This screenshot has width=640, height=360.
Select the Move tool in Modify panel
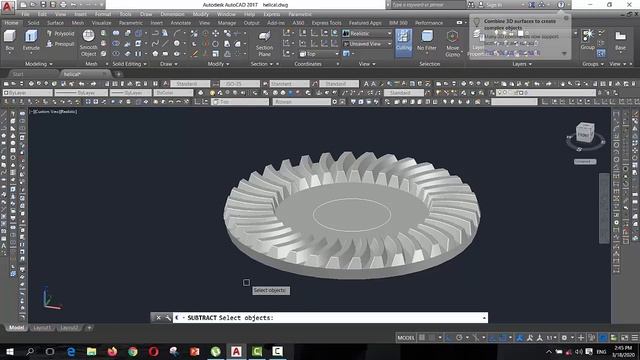(x=215, y=33)
